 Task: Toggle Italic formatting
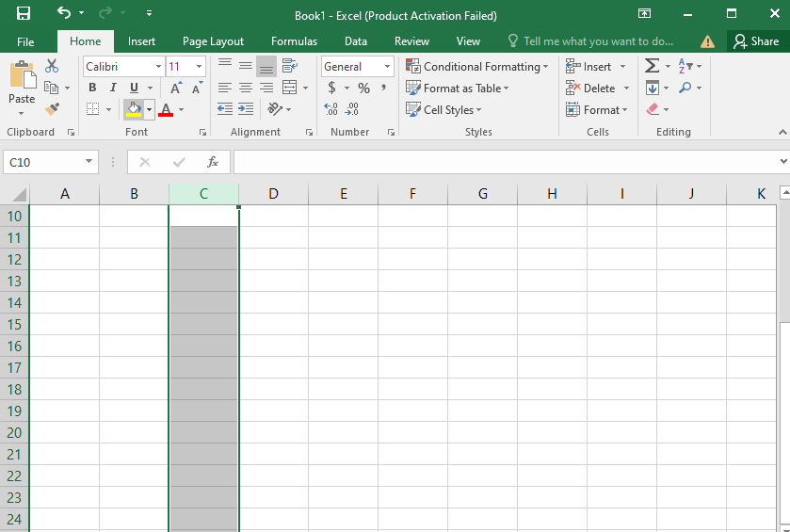pyautogui.click(x=113, y=88)
